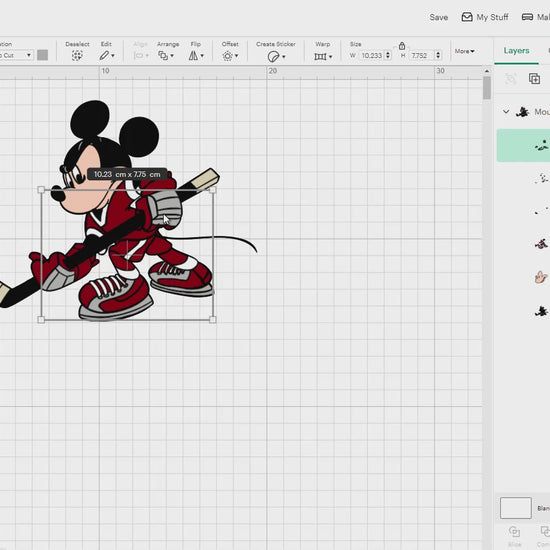Viewport: 550px width, 550px height.
Task: Click the Duplicate icon in Layers panel
Action: [x=534, y=79]
